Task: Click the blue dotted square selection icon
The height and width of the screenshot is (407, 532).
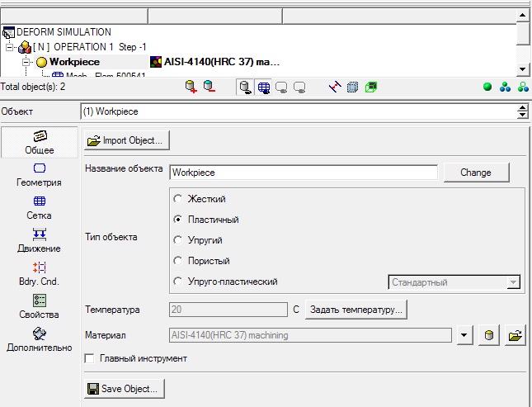Action: coord(352,88)
